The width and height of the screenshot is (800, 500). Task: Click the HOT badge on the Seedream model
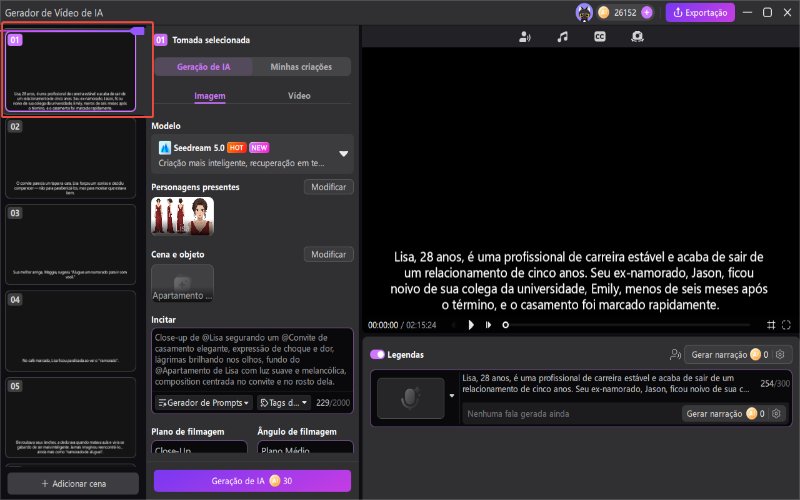coord(236,148)
